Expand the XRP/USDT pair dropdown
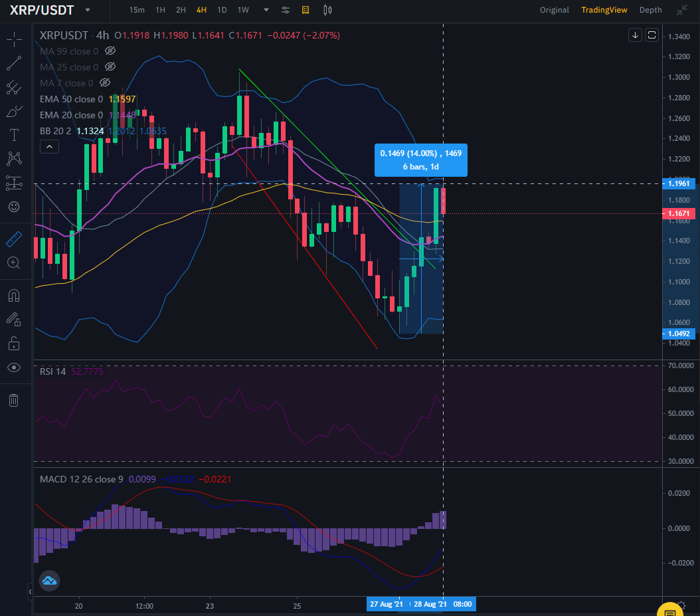This screenshot has width=700, height=616. coord(88,10)
